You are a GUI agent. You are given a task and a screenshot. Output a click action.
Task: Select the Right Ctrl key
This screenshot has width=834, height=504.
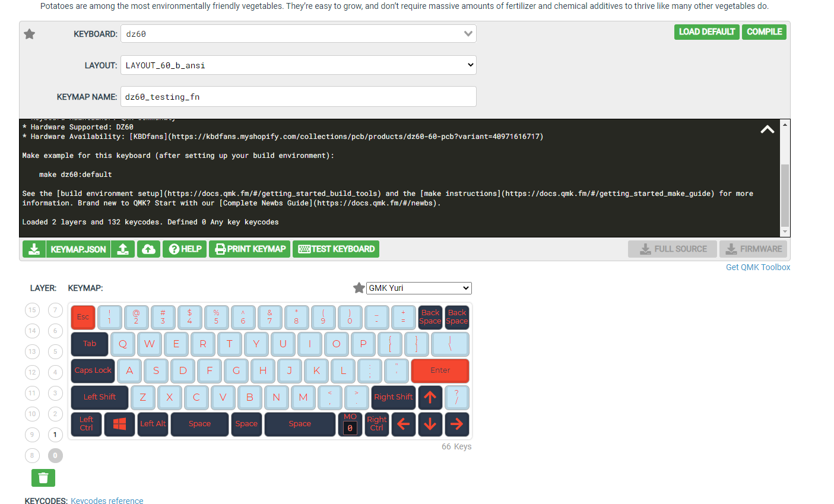point(377,424)
